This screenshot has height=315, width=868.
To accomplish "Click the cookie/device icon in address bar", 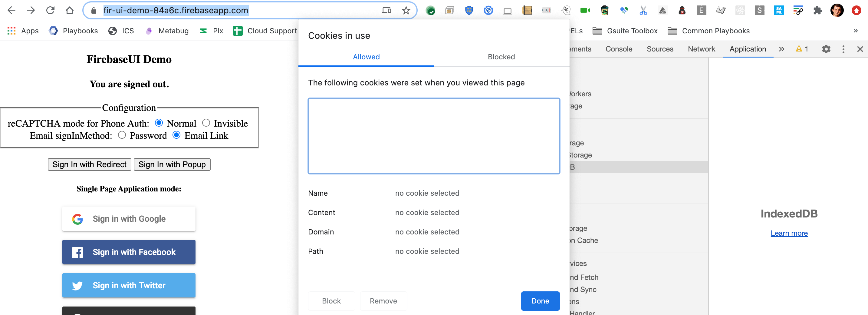I will [386, 11].
